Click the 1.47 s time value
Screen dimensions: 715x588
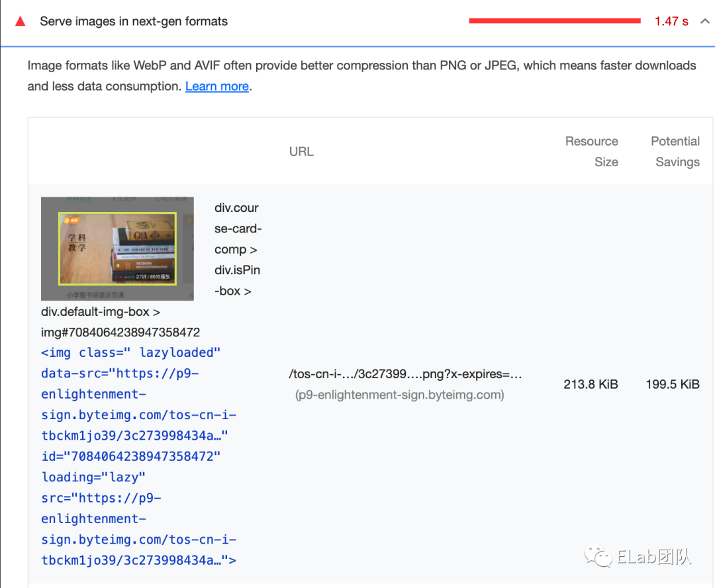671,21
